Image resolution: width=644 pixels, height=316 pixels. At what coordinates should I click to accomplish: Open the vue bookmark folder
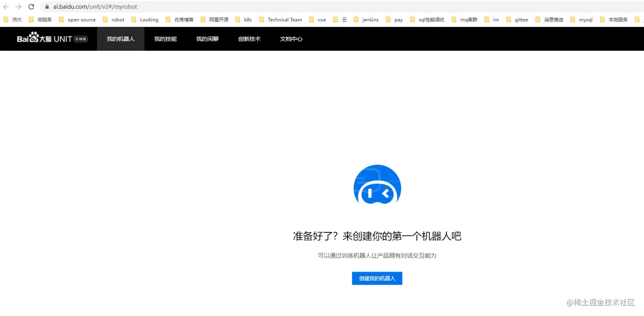[x=317, y=20]
